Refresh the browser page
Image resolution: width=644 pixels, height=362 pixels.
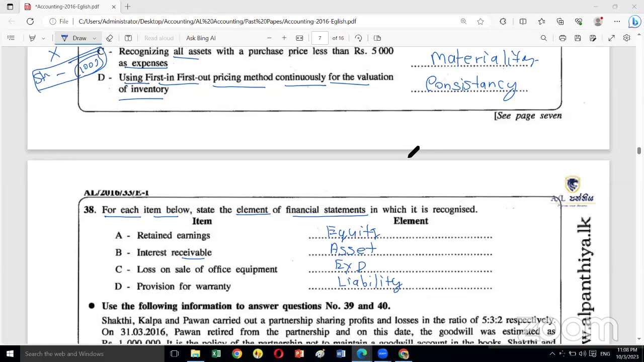pos(30,22)
